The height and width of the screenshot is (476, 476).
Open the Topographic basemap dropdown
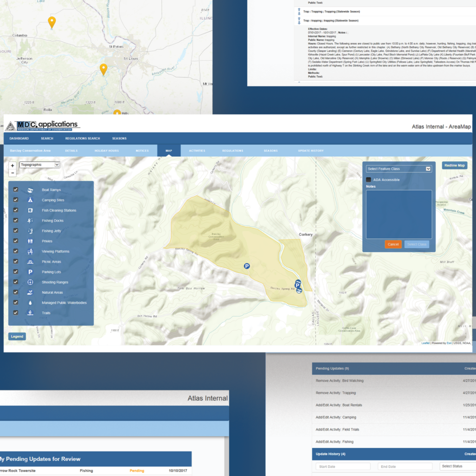[x=39, y=165]
